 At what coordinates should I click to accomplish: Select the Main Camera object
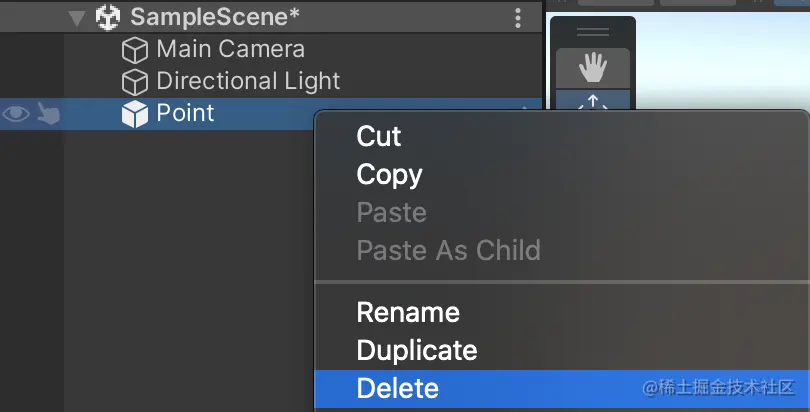point(230,49)
